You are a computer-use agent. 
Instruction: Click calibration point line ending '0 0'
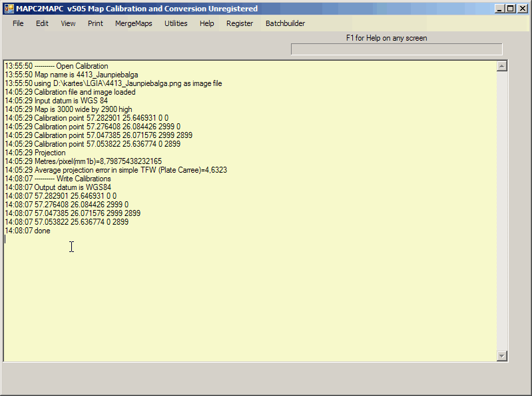[87, 118]
